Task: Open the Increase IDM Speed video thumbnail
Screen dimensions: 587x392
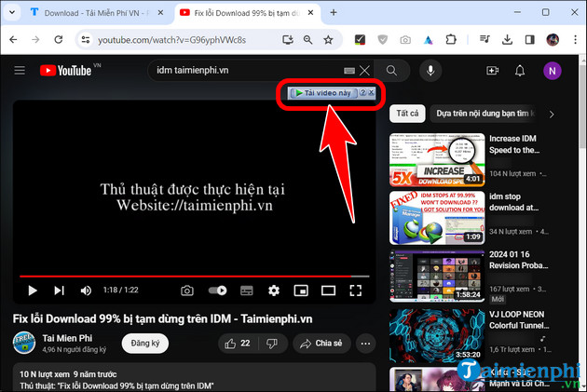Action: (437, 160)
